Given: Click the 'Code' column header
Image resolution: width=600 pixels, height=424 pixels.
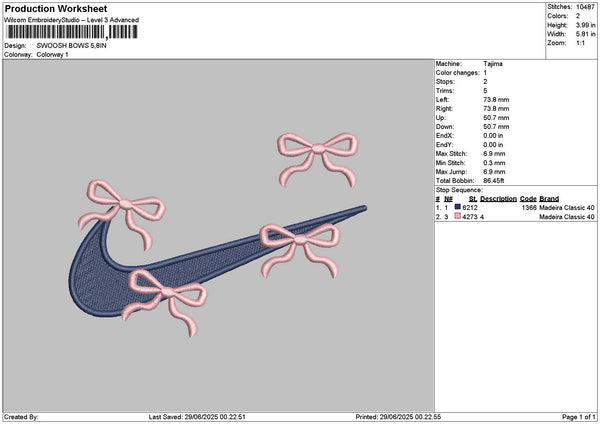Looking at the screenshot, I should pyautogui.click(x=528, y=199).
